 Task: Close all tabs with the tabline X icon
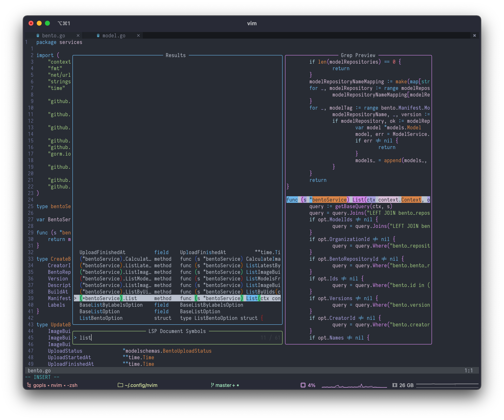click(x=474, y=36)
